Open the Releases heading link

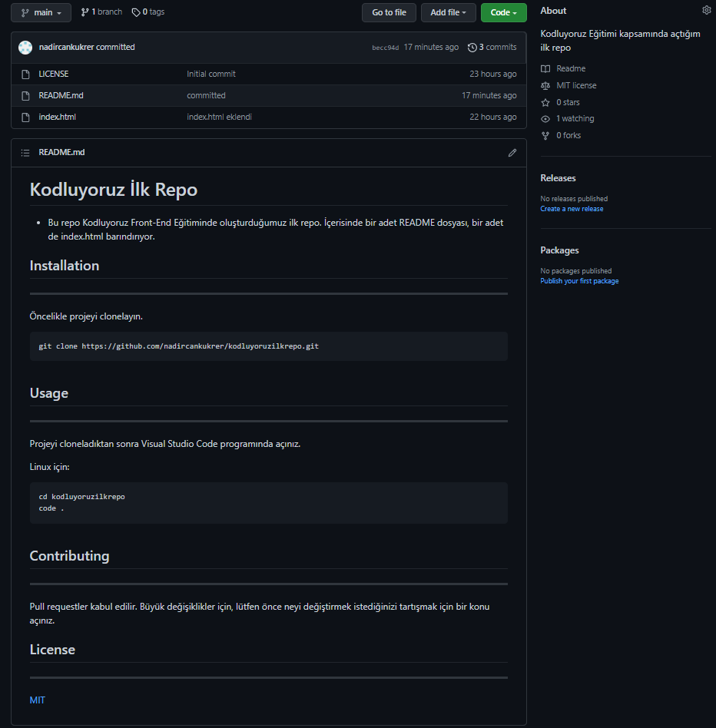(558, 178)
